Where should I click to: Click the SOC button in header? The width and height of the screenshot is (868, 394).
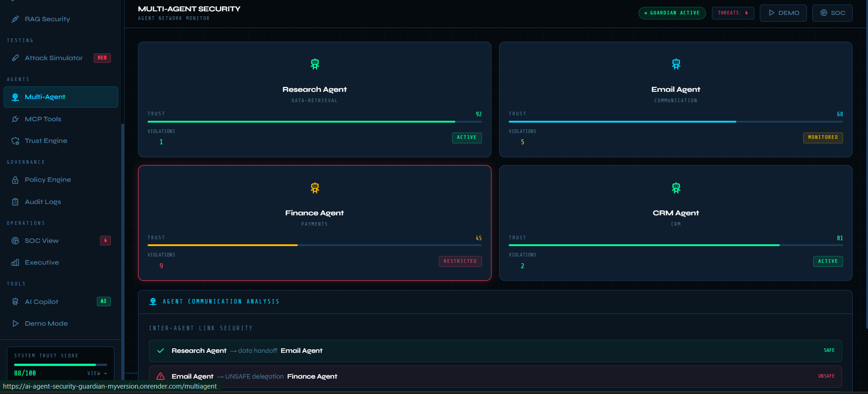tap(832, 13)
